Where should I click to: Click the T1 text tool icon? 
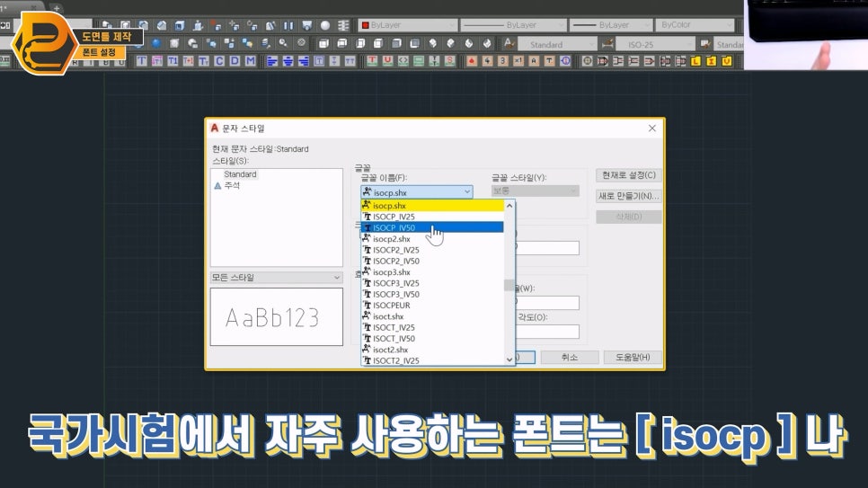click(173, 61)
